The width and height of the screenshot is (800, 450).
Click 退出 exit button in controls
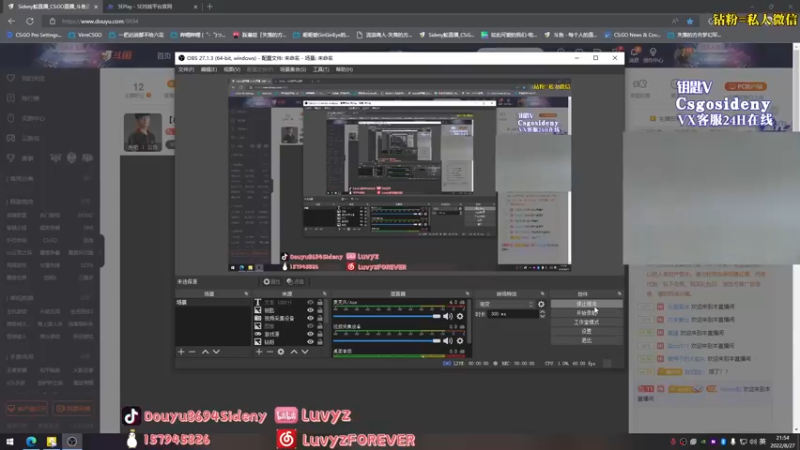coord(587,340)
